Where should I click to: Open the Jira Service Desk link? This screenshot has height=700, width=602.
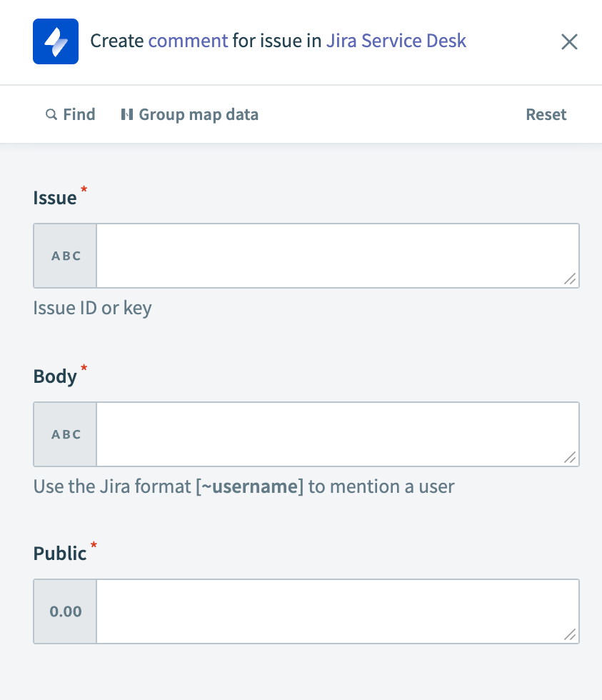tap(396, 41)
